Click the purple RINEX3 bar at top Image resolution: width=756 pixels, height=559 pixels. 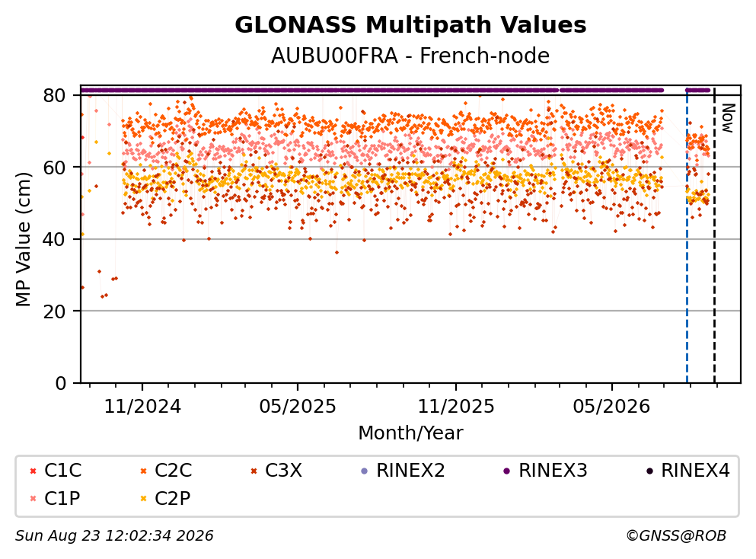click(x=372, y=90)
